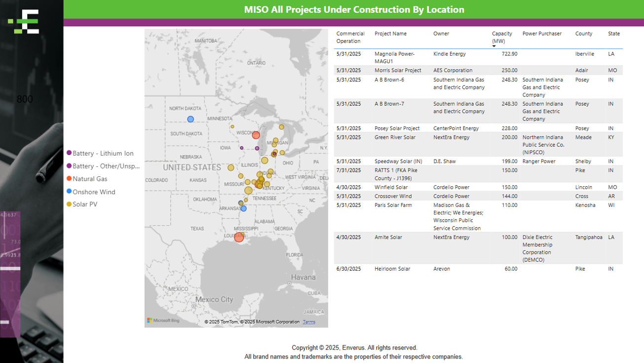Screen dimensions: 644x363
Task: Click the Microsoft Bing logo on the map
Action: pos(163,321)
